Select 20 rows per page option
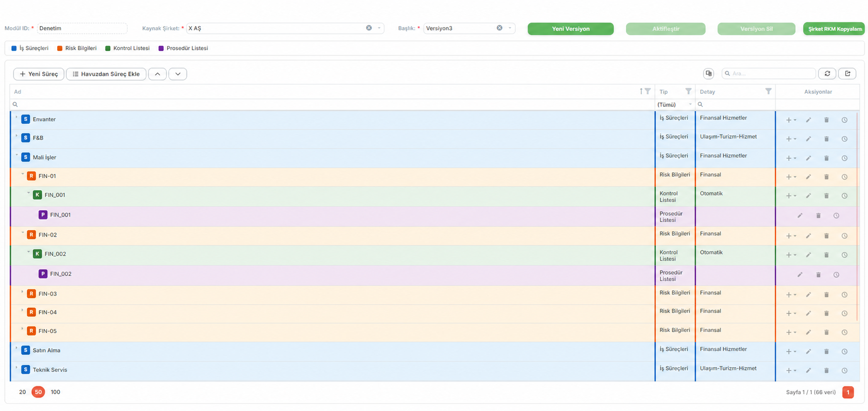 pyautogui.click(x=22, y=392)
